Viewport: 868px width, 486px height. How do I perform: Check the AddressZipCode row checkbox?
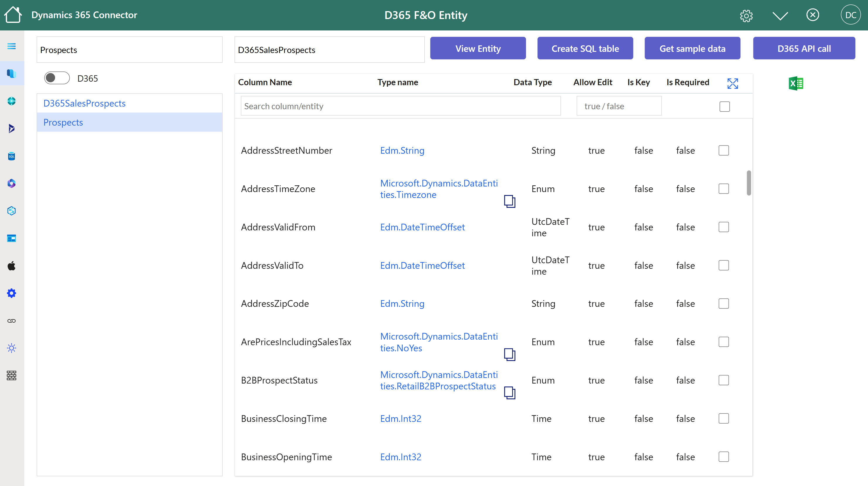click(723, 303)
